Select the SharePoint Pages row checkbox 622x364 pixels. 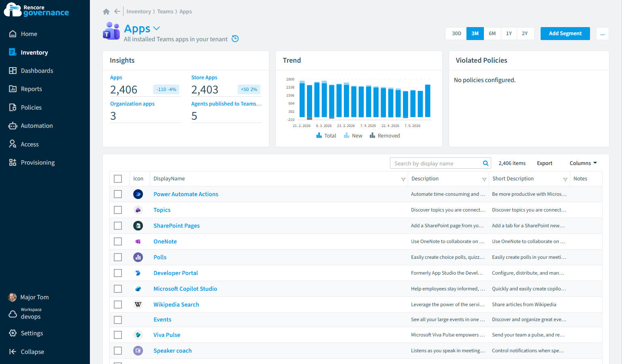(118, 226)
